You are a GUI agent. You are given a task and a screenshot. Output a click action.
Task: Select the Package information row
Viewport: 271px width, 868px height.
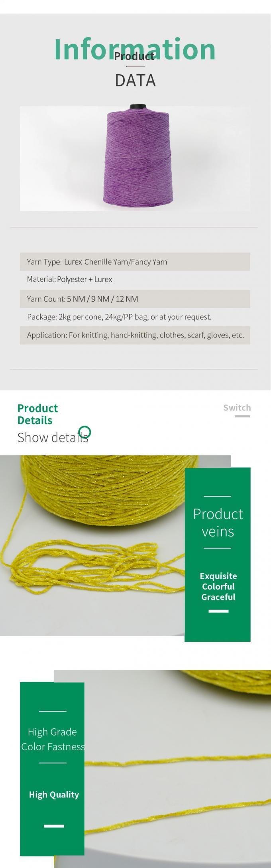[135, 317]
